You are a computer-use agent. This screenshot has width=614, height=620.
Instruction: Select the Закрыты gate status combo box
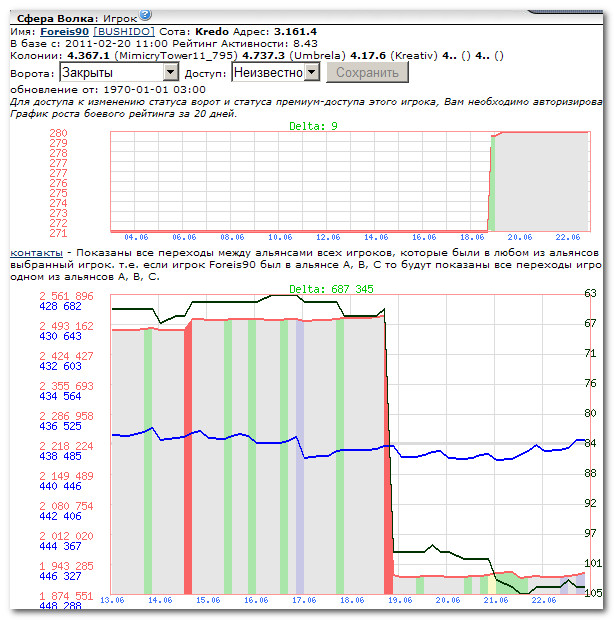[119, 73]
